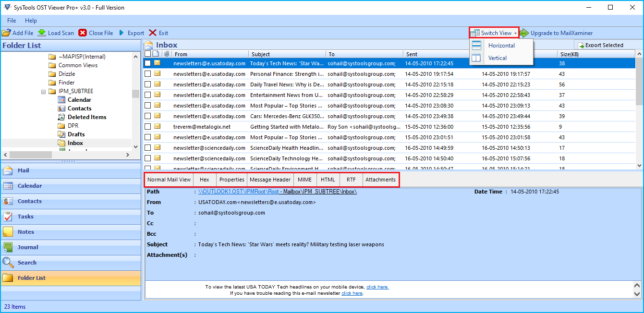Toggle the select-all checkbox in the header row
Viewport: 644px width, 313px height.
tap(148, 54)
